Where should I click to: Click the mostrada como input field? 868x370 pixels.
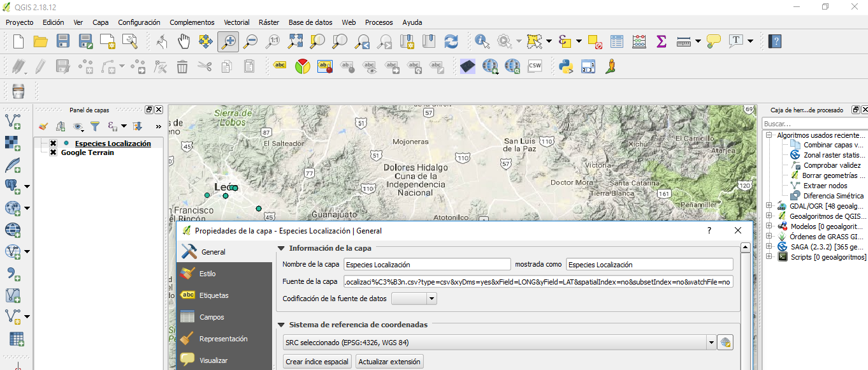(649, 264)
